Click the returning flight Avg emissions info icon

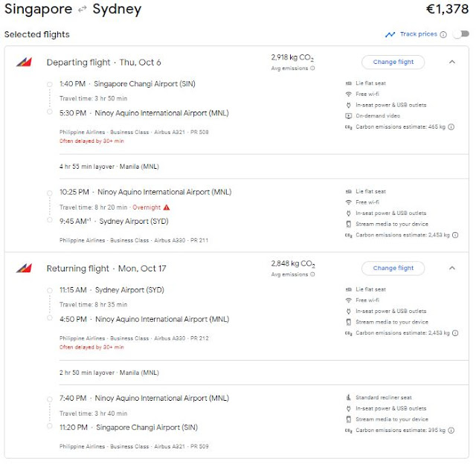(312, 274)
